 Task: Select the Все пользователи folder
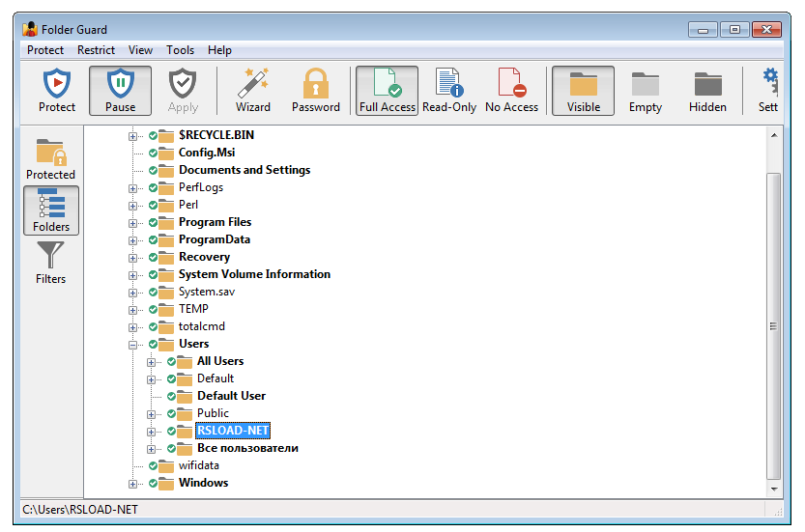click(247, 448)
